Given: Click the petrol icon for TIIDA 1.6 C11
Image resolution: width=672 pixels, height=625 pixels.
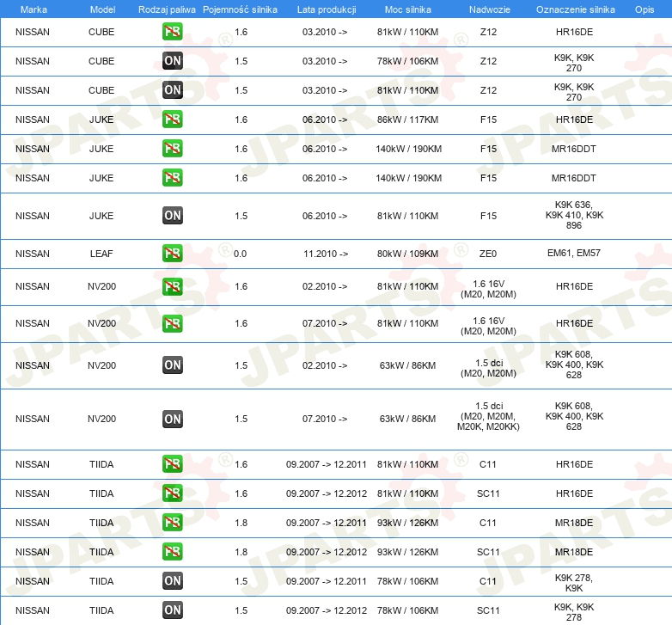Looking at the screenshot, I should click(172, 464).
